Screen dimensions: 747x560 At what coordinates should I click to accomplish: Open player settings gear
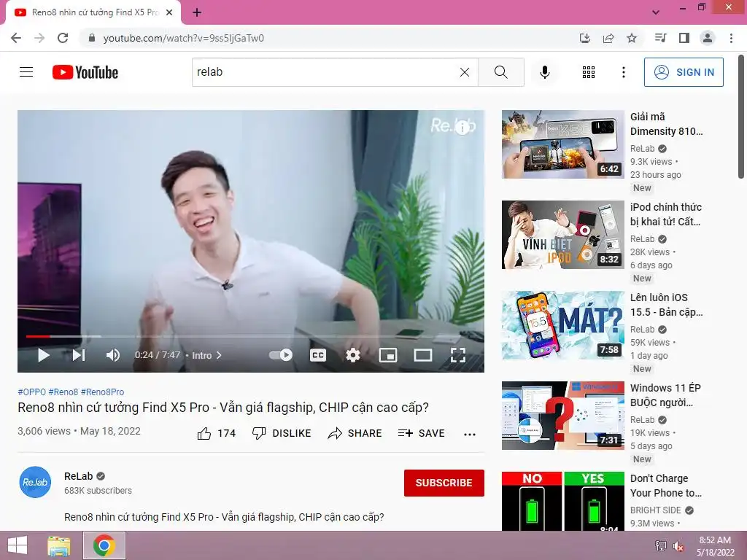[353, 355]
